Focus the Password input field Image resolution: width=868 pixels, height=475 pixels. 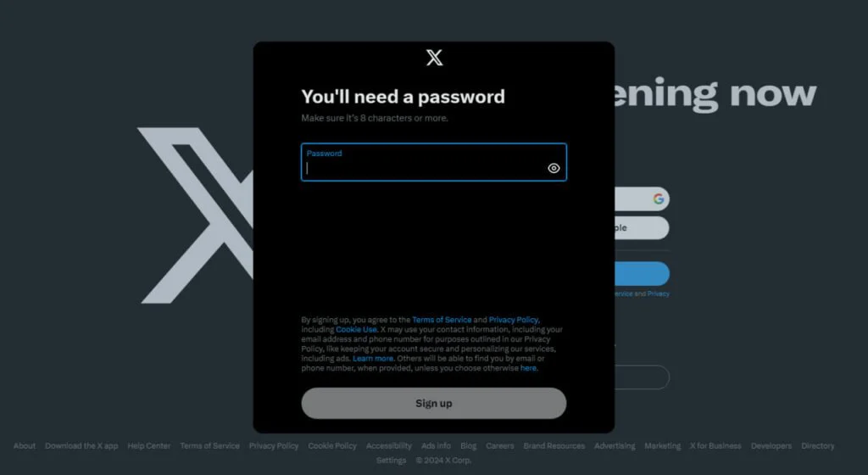pyautogui.click(x=434, y=162)
